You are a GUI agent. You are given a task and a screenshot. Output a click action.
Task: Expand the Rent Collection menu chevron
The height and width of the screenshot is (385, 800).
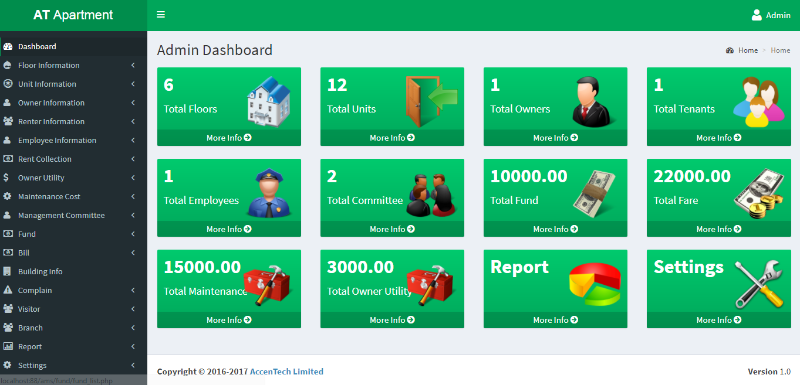[x=133, y=159]
